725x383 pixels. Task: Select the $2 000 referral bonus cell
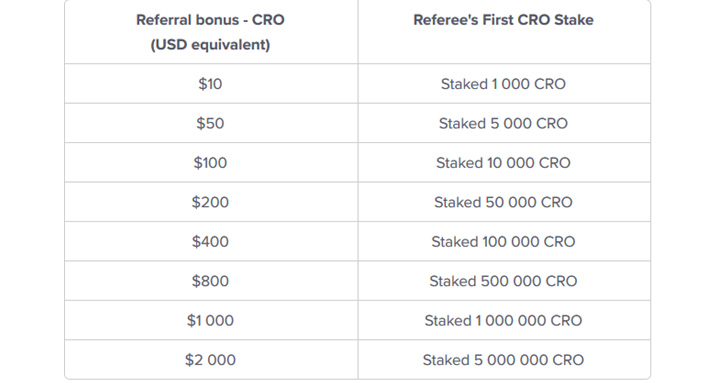[210, 359]
